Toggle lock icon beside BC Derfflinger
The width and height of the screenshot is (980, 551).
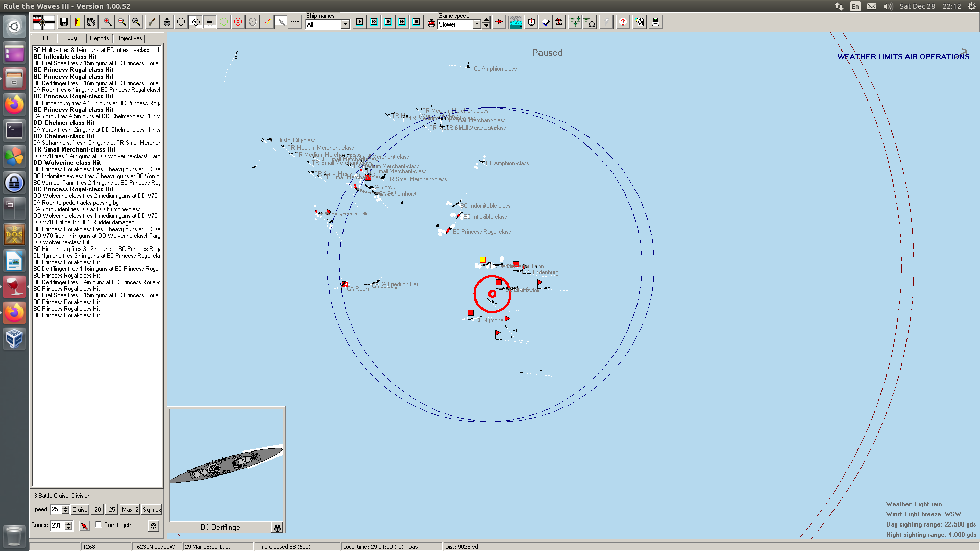[x=277, y=528]
